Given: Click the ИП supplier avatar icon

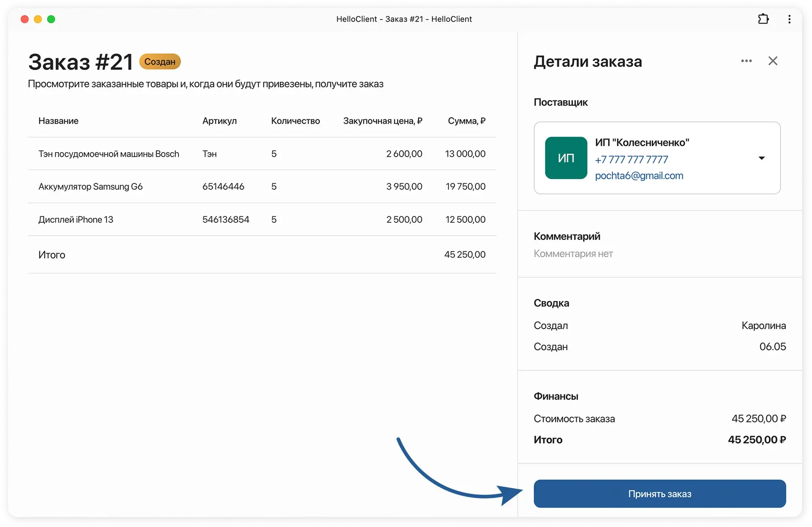Looking at the screenshot, I should tap(566, 158).
